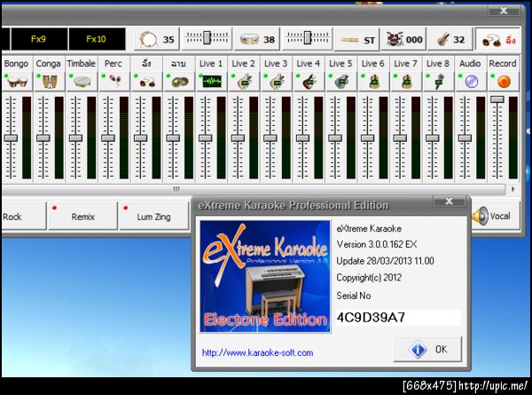Image resolution: width=532 pixels, height=395 pixels.
Task: Click the Audio CD icon
Action: [x=471, y=82]
